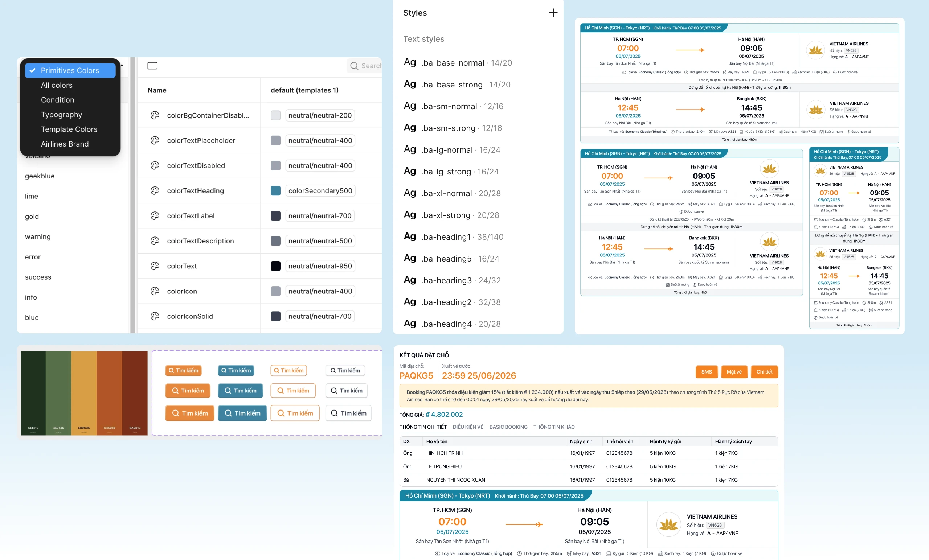Image resolution: width=929 pixels, height=560 pixels.
Task: Click orange flight arrow in booking result card
Action: point(524,524)
